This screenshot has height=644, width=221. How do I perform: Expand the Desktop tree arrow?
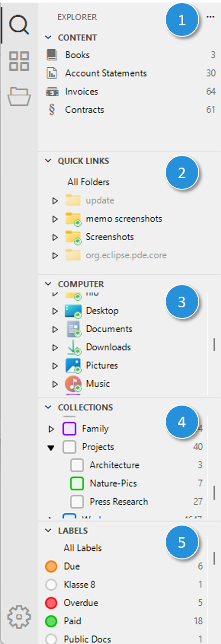click(55, 311)
